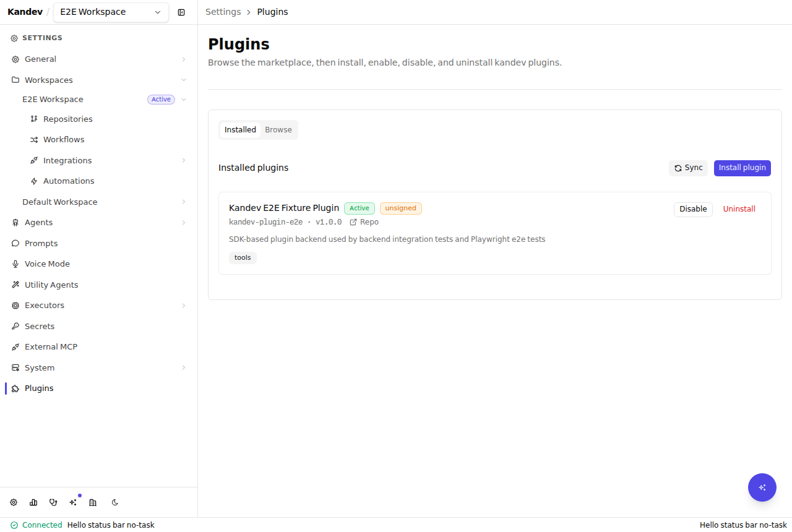Viewport: 792px width, 532px height.
Task: Expand the Executors chevron
Action: 184,306
